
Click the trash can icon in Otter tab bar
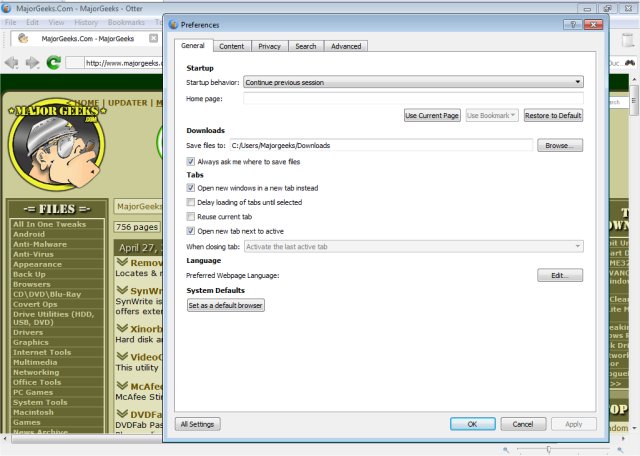627,40
